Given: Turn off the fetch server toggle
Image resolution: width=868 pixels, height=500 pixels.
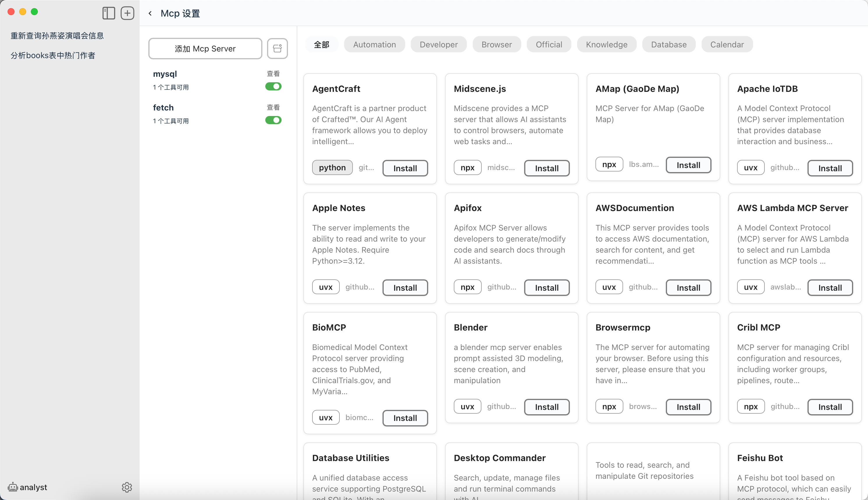Looking at the screenshot, I should pos(273,120).
